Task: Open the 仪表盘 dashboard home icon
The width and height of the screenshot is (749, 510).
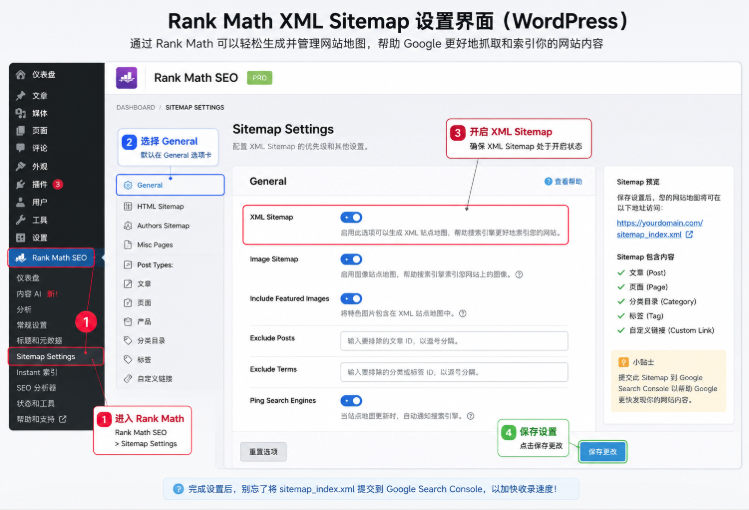Action: 21,74
